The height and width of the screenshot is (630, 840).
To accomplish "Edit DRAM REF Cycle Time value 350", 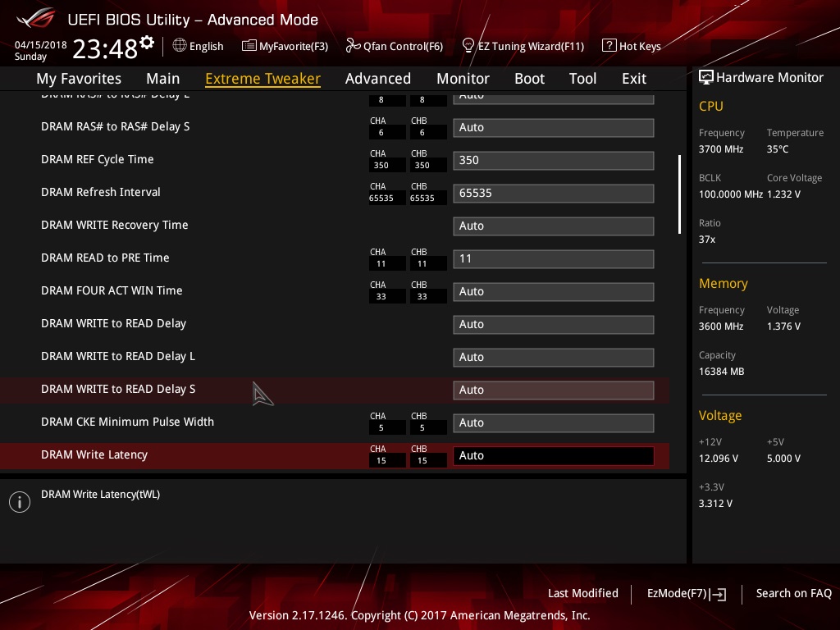I will point(554,160).
